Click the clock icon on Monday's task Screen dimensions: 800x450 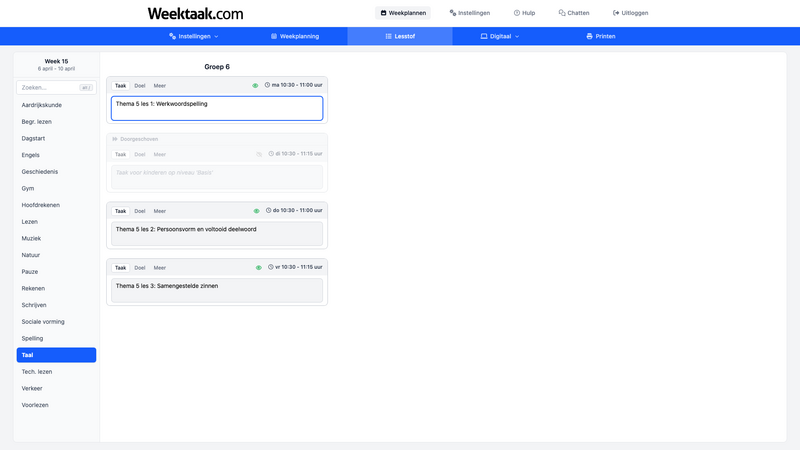[267, 85]
